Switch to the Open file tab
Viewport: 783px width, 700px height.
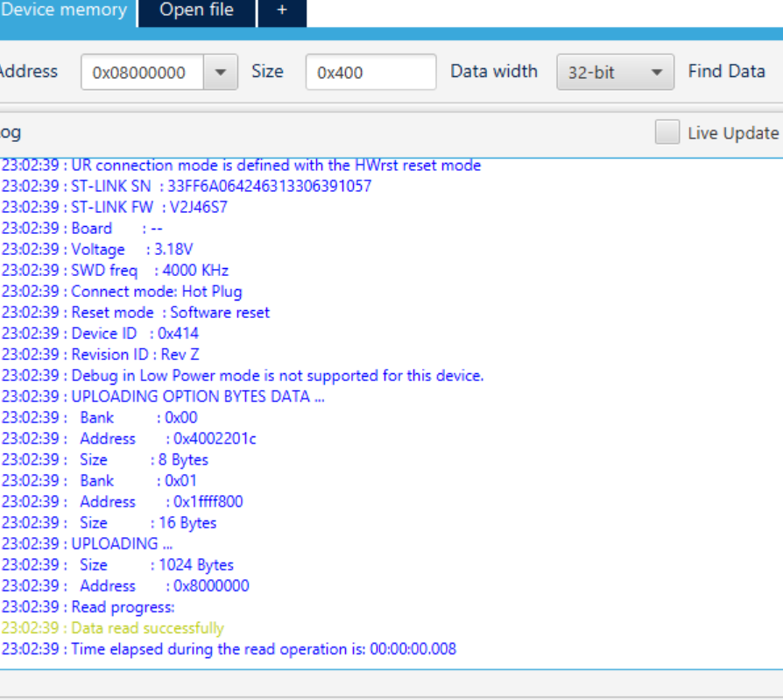pos(195,11)
